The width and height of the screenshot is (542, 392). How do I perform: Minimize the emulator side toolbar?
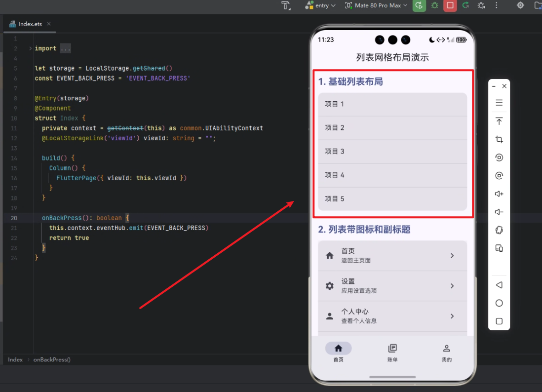(494, 86)
